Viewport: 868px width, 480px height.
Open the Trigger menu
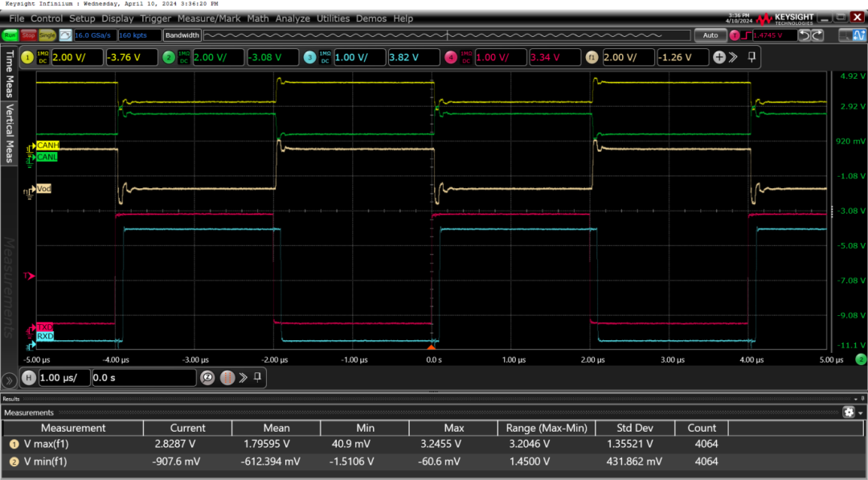155,18
